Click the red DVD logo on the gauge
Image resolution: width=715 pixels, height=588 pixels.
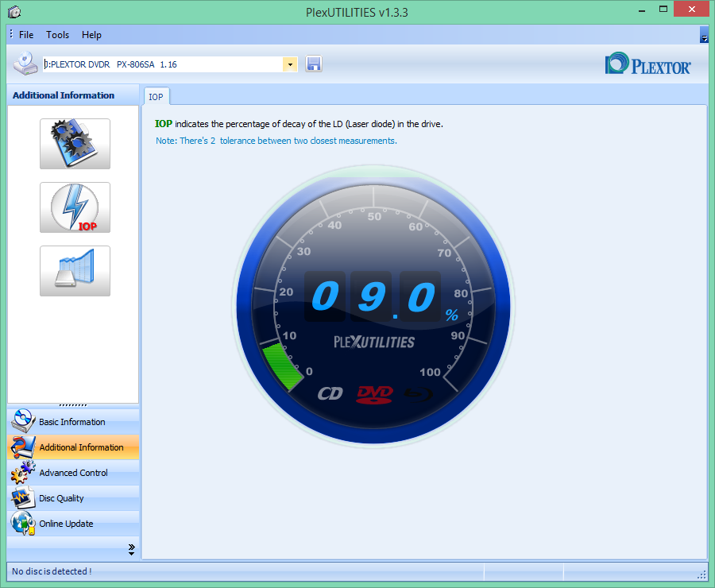[374, 395]
